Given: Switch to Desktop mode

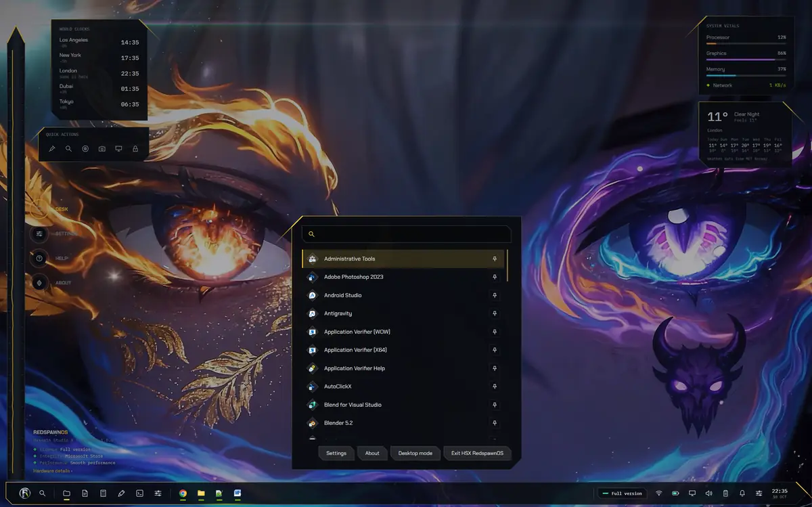Looking at the screenshot, I should (415, 453).
